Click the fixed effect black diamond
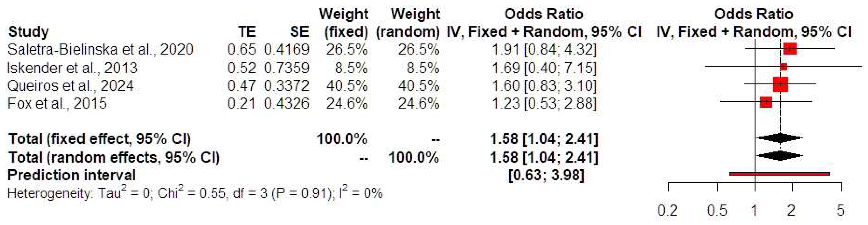 780,138
